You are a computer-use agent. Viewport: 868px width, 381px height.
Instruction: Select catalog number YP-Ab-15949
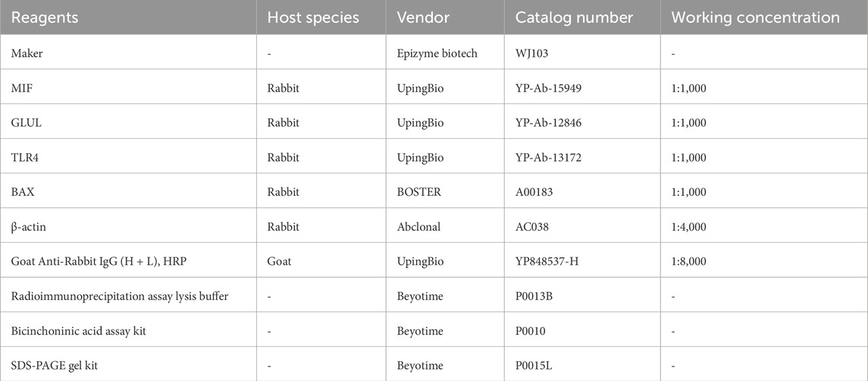point(547,88)
